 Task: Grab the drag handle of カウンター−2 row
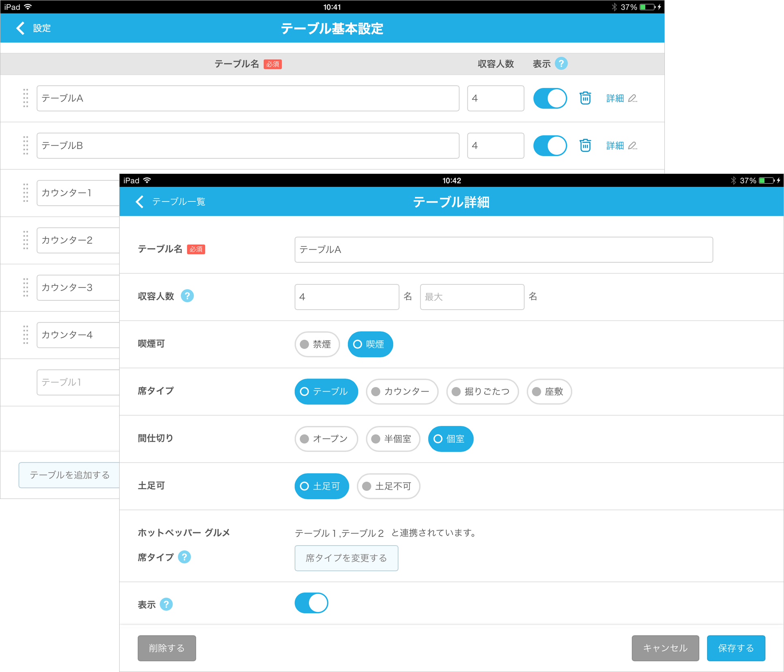(26, 240)
